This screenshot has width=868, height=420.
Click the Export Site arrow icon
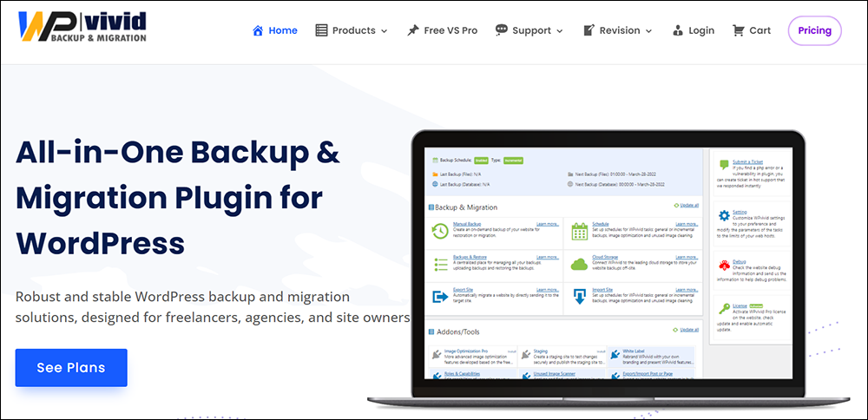440,297
